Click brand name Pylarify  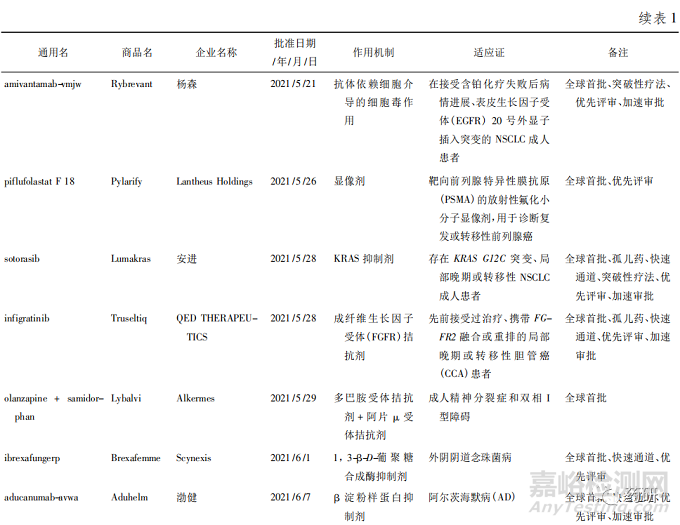[x=126, y=181]
